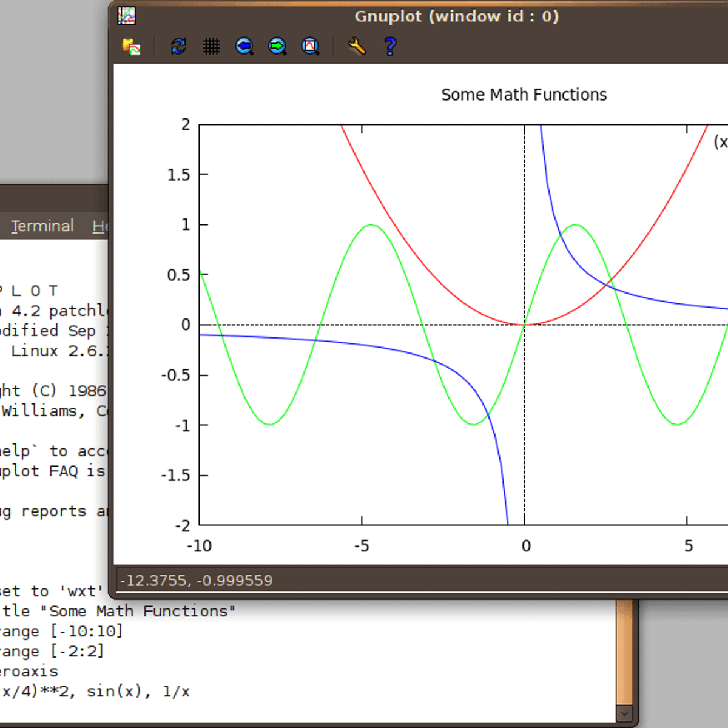Click terminal line "x/4)**2, sin(x), 1/x"
Image resolution: width=728 pixels, height=728 pixels.
click(x=96, y=691)
